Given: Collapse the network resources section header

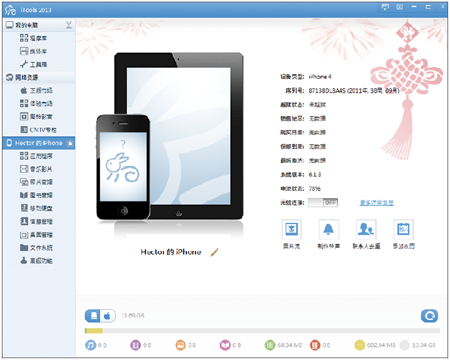Looking at the screenshot, I should pos(39,77).
